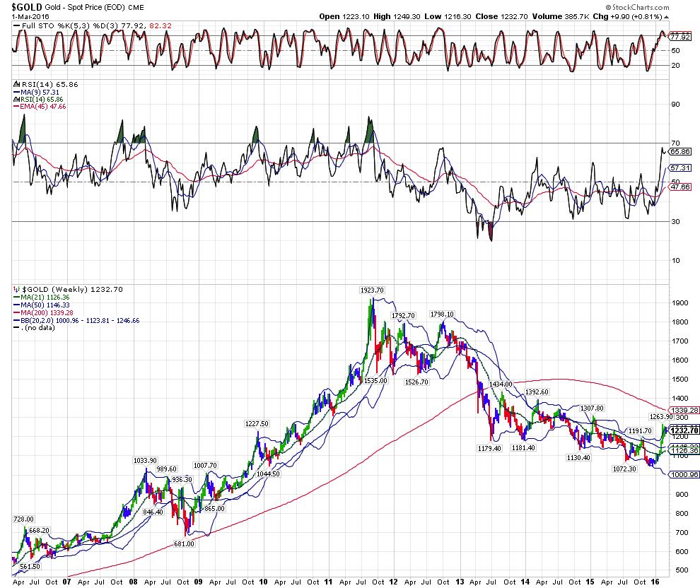Click the lower Bollinger tag 1000.96
Viewport: 700px width, 588px height.
[683, 475]
